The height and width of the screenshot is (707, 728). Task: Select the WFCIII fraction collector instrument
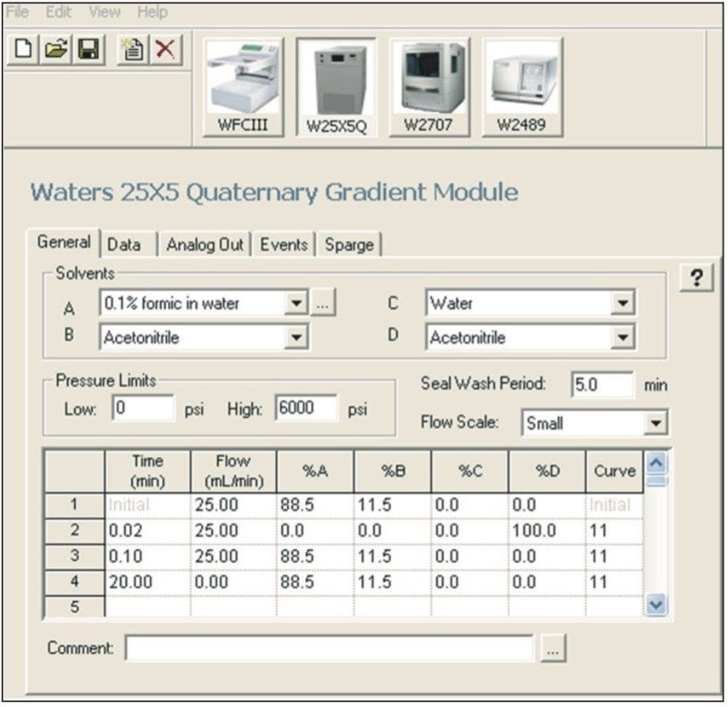[x=243, y=88]
